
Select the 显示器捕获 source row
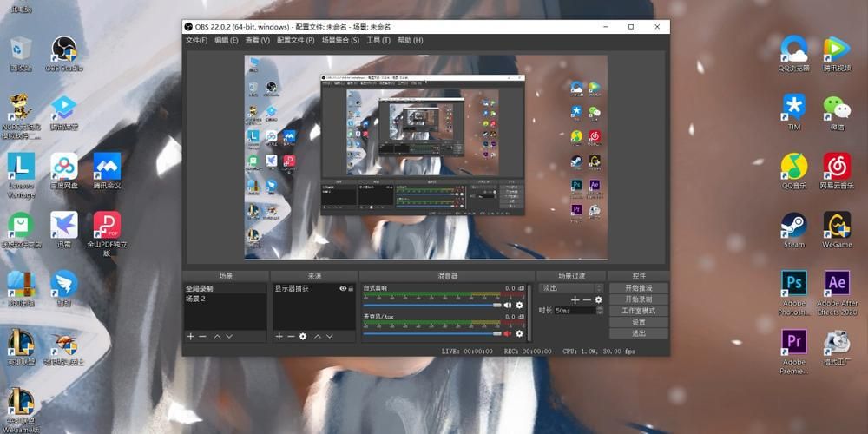pyautogui.click(x=313, y=288)
